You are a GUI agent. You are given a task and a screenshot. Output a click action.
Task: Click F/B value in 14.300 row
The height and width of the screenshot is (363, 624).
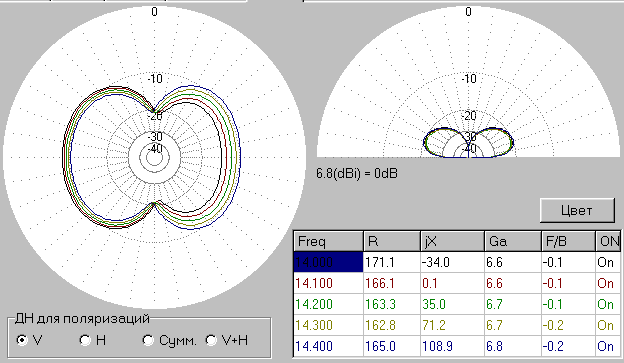569,326
